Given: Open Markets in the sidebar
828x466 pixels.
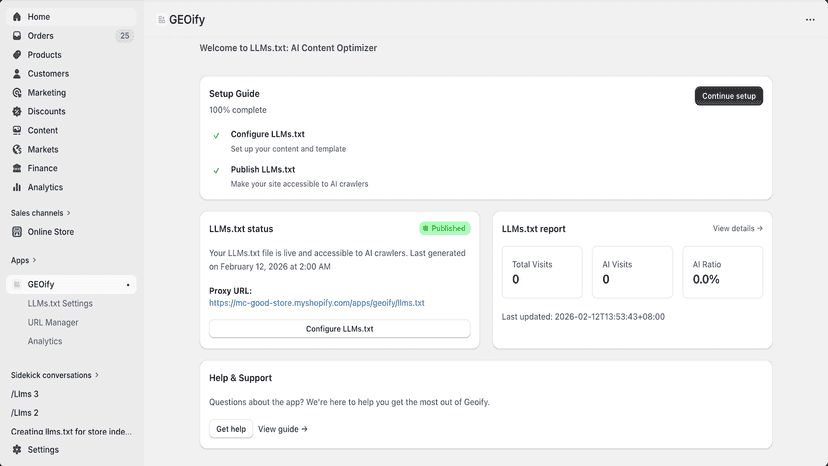Looking at the screenshot, I should [x=71, y=150].
